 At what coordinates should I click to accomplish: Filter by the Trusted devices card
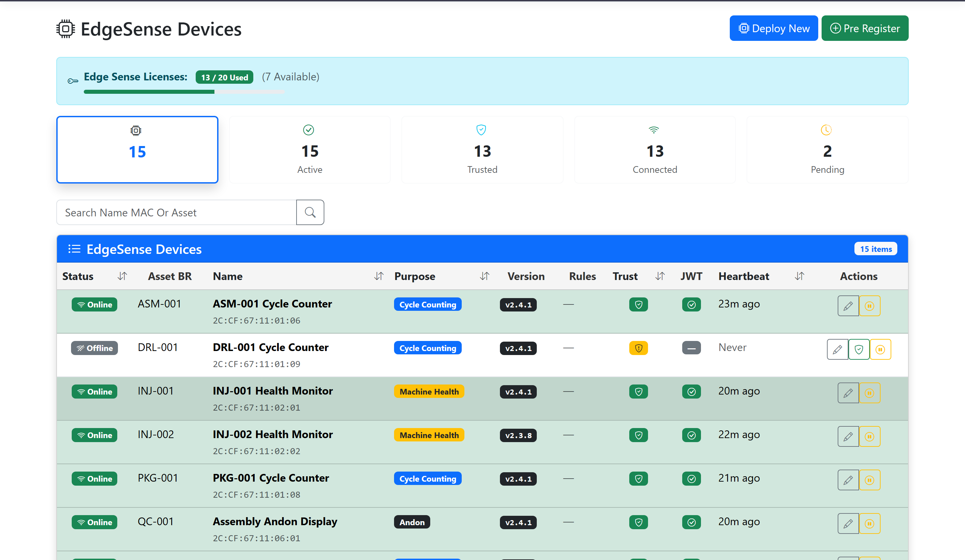point(482,150)
